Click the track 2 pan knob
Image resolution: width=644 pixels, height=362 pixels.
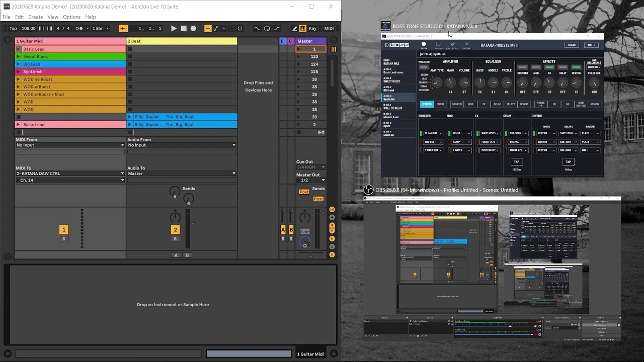175,217
